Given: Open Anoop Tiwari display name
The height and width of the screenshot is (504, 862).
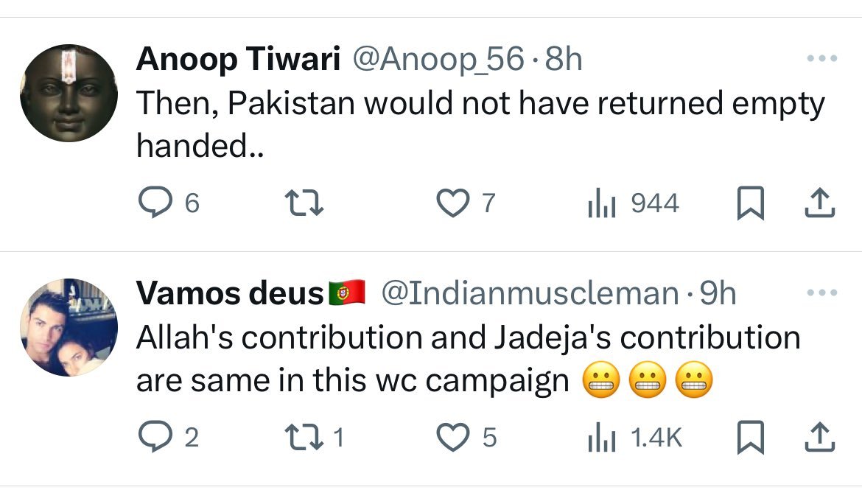Looking at the screenshot, I should click(x=237, y=60).
